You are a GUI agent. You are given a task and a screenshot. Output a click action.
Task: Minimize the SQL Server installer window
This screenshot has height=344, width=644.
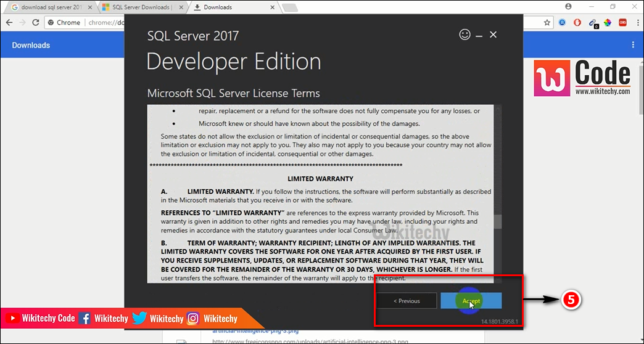point(479,35)
